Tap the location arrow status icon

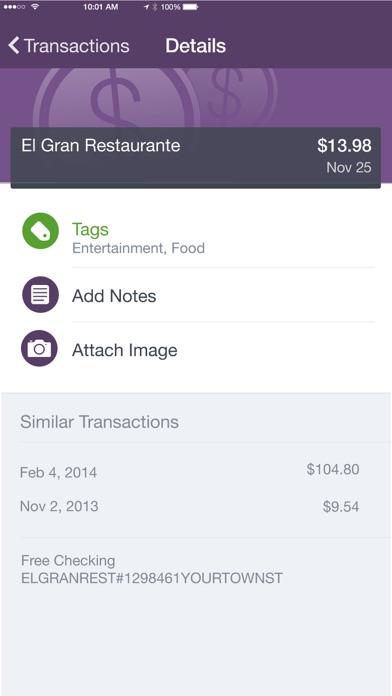[146, 7]
